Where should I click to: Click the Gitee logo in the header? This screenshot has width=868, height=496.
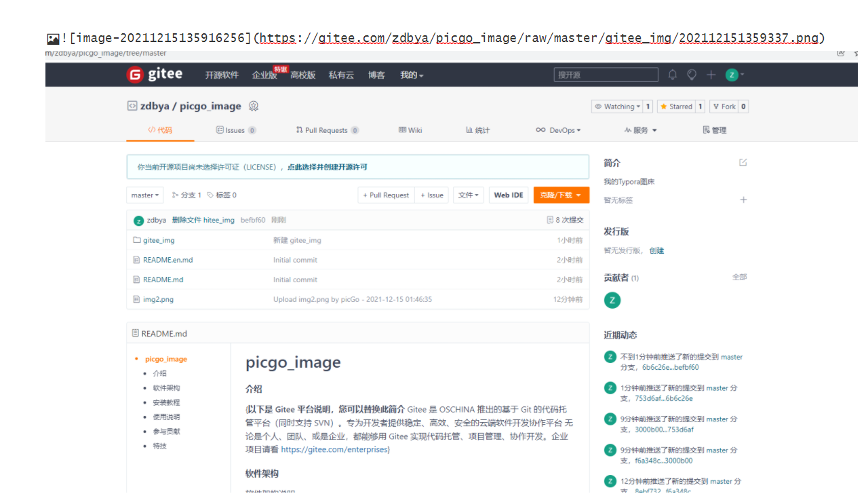click(155, 75)
